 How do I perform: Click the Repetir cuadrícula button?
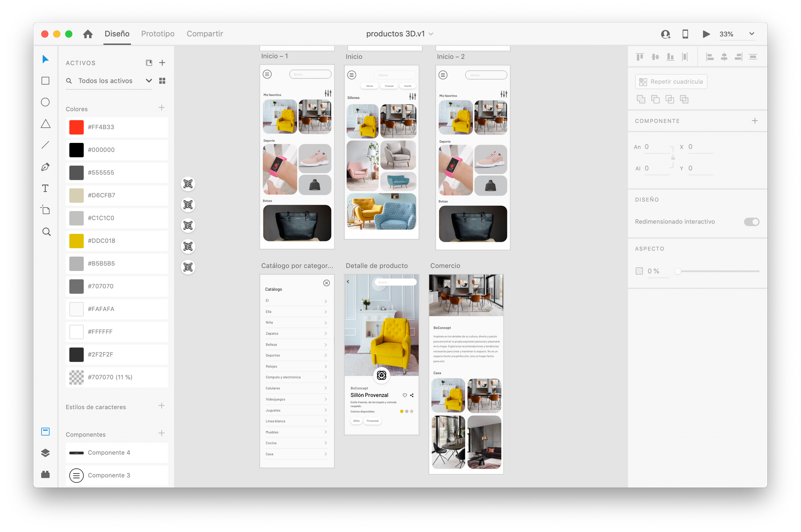tap(671, 82)
